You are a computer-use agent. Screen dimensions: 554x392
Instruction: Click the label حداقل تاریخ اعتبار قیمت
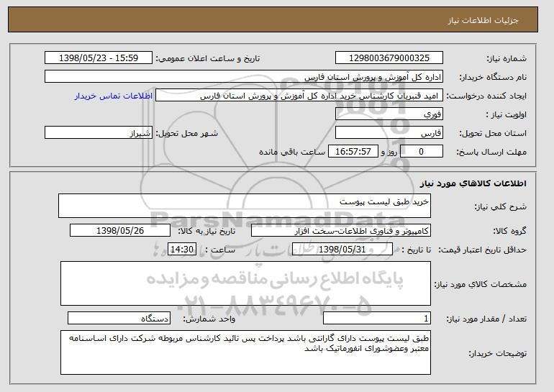click(x=482, y=250)
